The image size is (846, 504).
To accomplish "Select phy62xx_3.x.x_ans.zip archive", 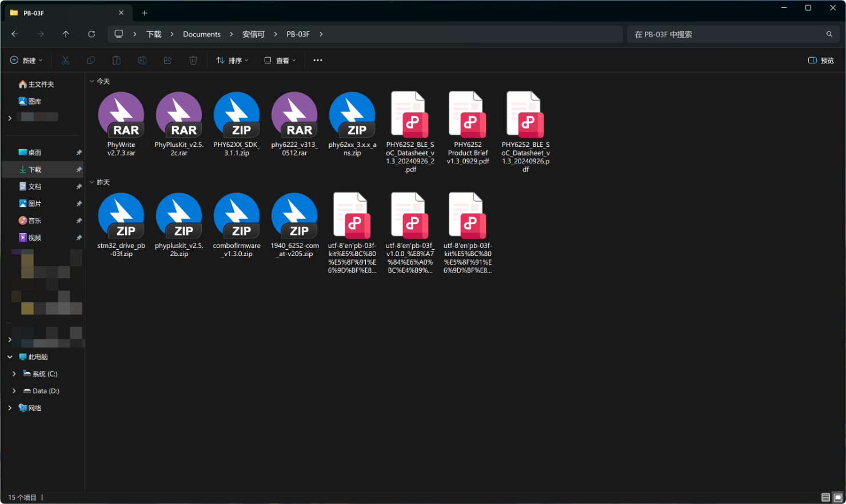I will pyautogui.click(x=352, y=125).
